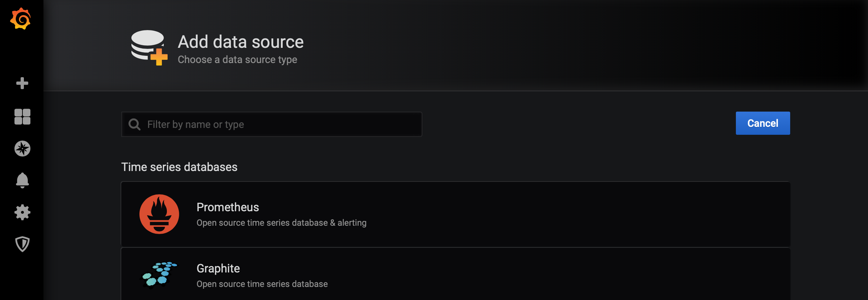Open Alerting with the bell icon
This screenshot has width=868, height=300.
pos(22,180)
